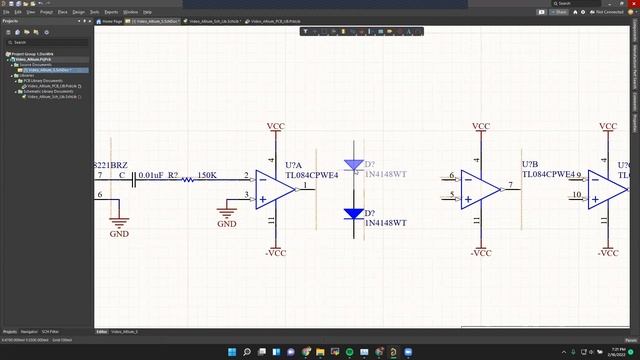Image resolution: width=640 pixels, height=360 pixels.
Task: Click the compile icon in Projects panel toolbar
Action: 18,32
